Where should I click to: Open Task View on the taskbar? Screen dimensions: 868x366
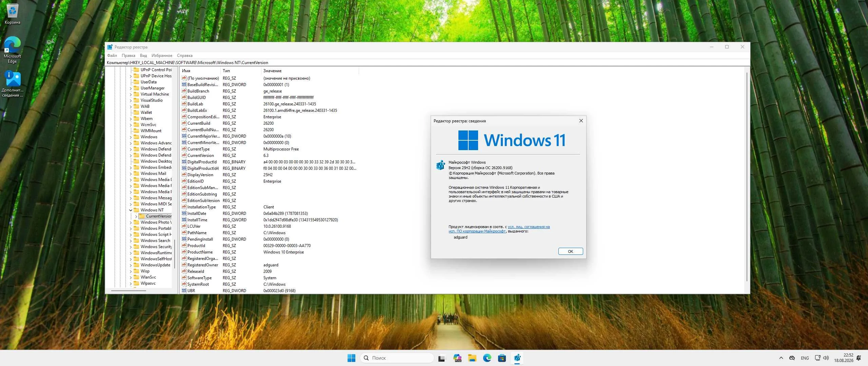point(441,358)
